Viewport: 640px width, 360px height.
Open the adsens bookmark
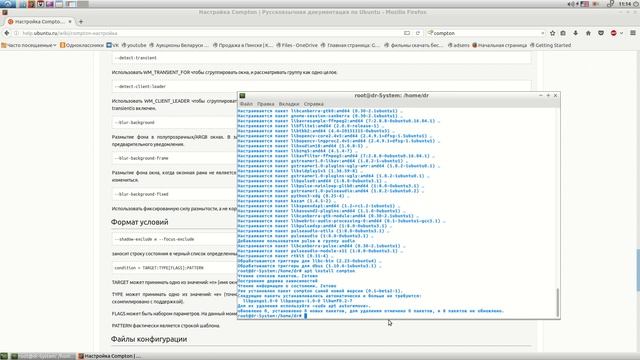459,45
